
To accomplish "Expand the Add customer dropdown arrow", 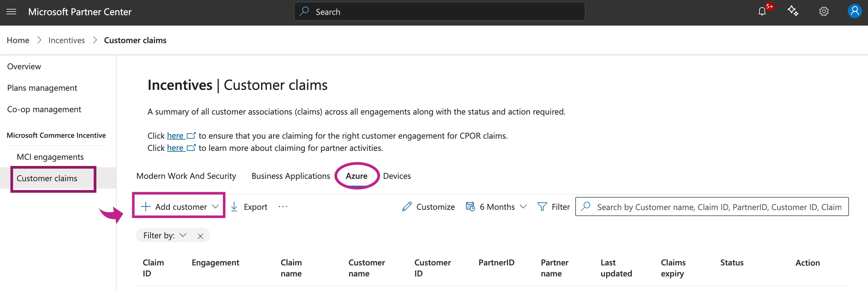I will pyautogui.click(x=216, y=207).
